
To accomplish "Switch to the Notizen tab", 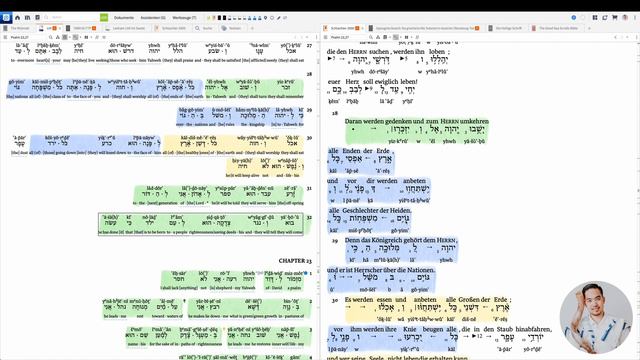I will pyautogui.click(x=231, y=28).
